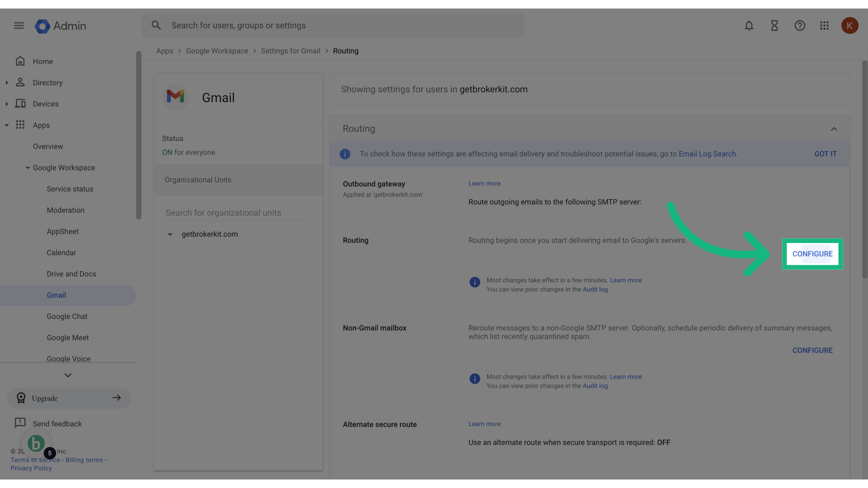Click the Directory person icon

coord(20,82)
